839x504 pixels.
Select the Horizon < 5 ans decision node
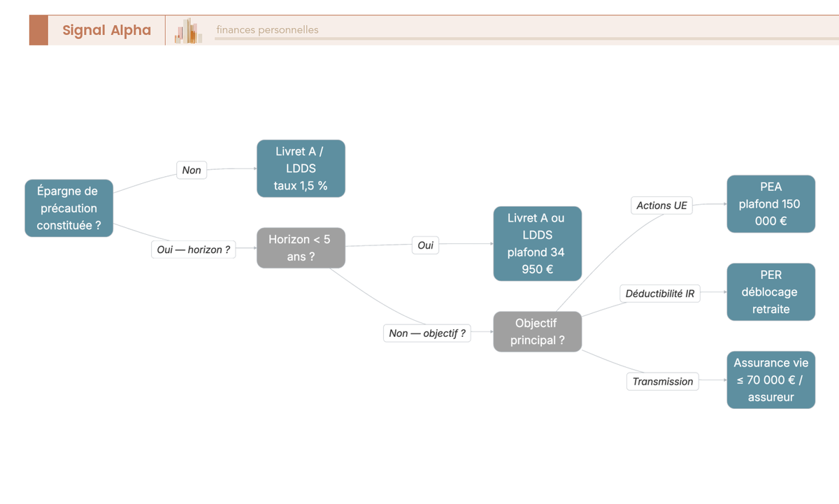pyautogui.click(x=301, y=248)
